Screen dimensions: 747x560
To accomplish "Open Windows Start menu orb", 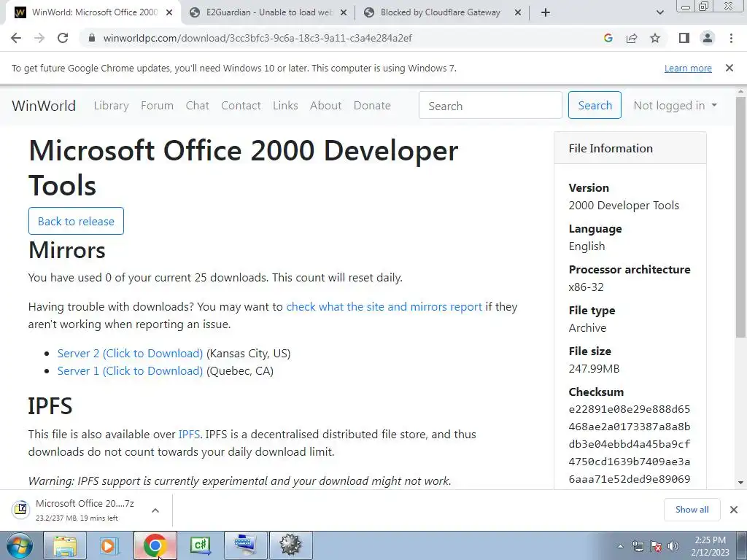I will 19,545.
